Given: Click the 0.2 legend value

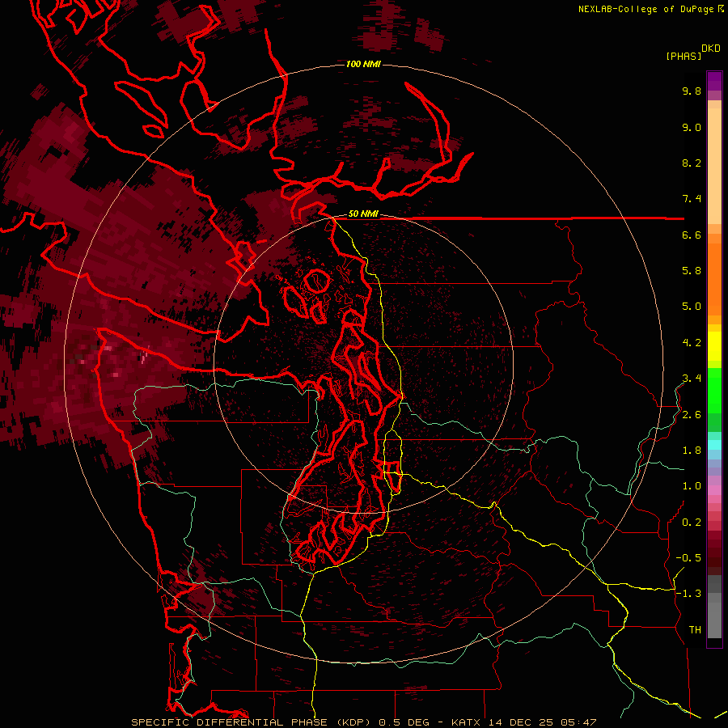Looking at the screenshot, I should [x=692, y=523].
